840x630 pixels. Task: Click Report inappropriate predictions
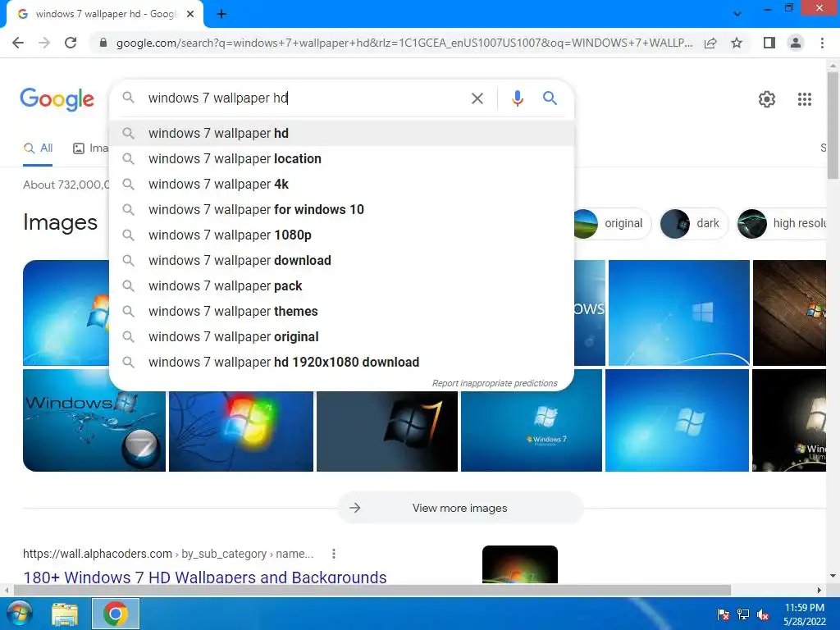495,383
